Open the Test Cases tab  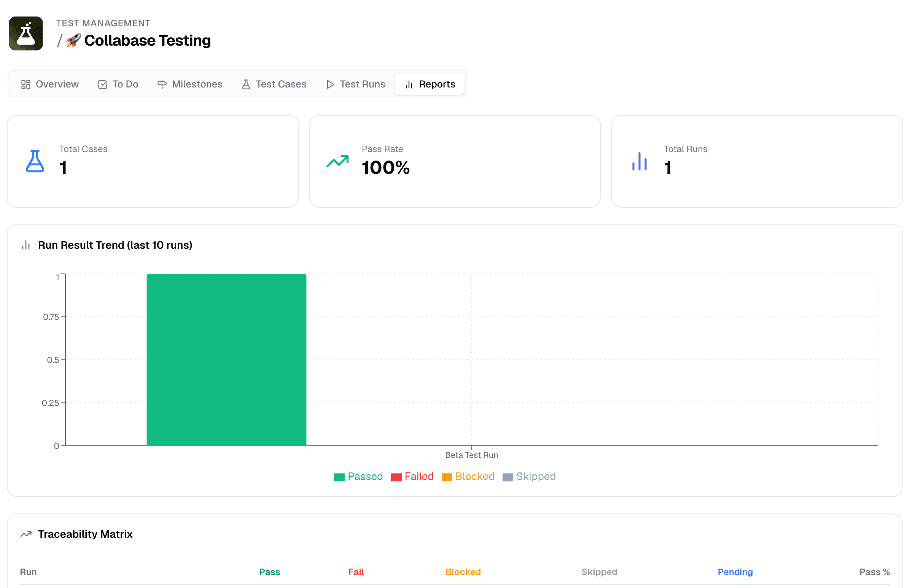click(x=274, y=84)
